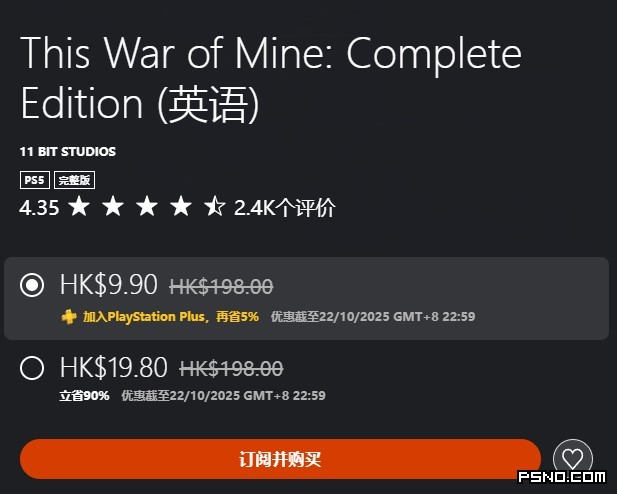
Task: Select the HK$9.90 radio button
Action: [x=32, y=286]
